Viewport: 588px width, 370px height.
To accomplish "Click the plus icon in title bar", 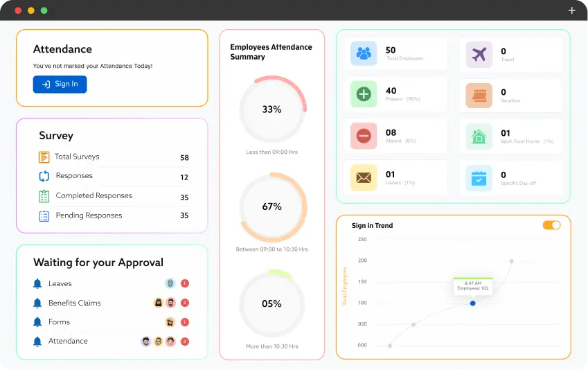I will 571,10.
